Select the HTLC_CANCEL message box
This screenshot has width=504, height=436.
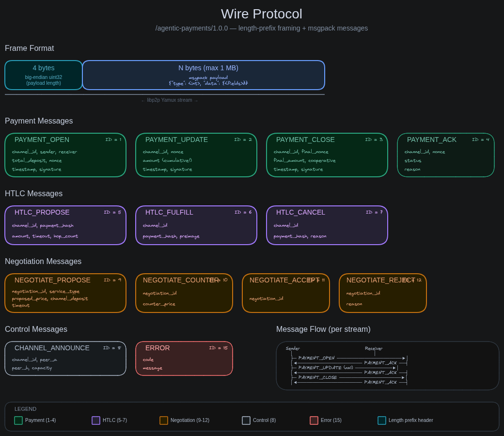click(327, 225)
